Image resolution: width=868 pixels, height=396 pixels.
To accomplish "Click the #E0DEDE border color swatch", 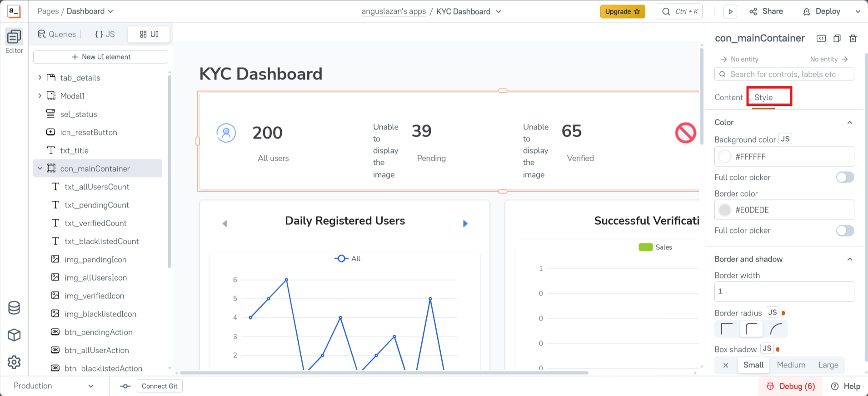I will (x=725, y=210).
